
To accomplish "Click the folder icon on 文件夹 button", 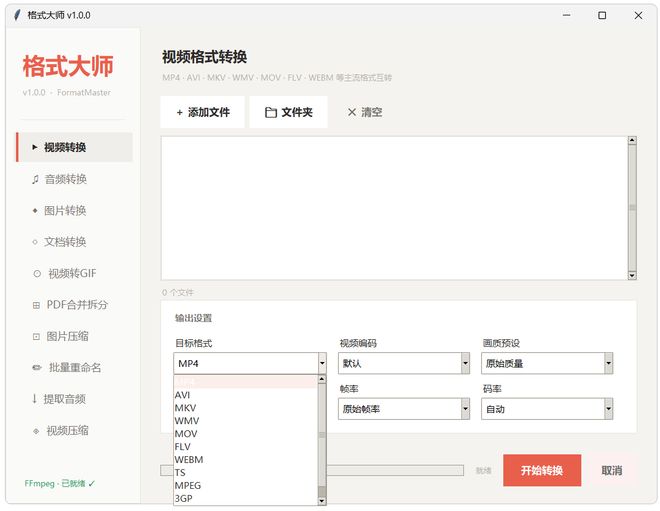I will [271, 112].
